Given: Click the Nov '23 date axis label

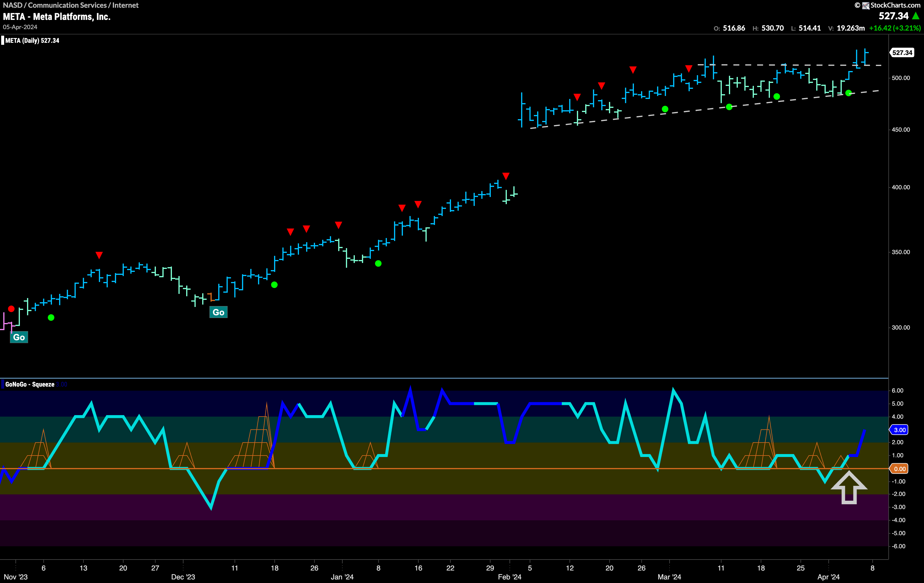Looking at the screenshot, I should tap(16, 577).
